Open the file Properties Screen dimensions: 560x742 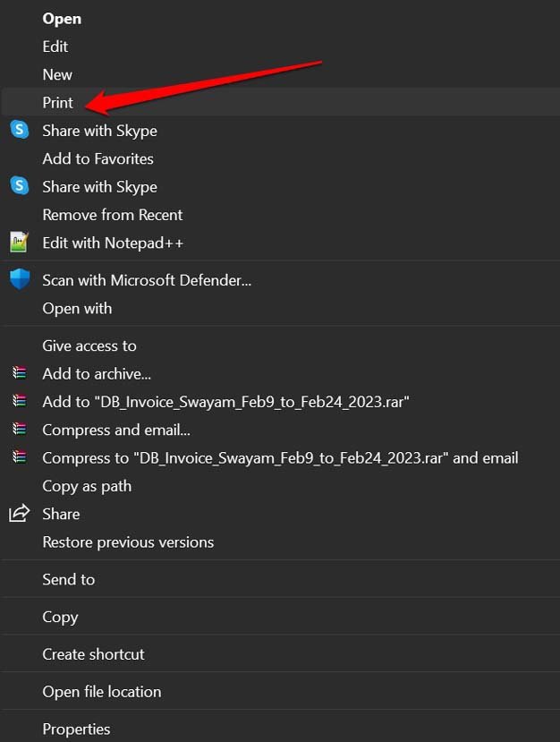tap(76, 729)
